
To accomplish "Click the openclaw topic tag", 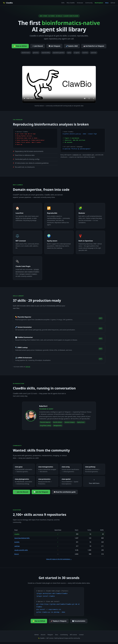I will [x=94, y=53].
